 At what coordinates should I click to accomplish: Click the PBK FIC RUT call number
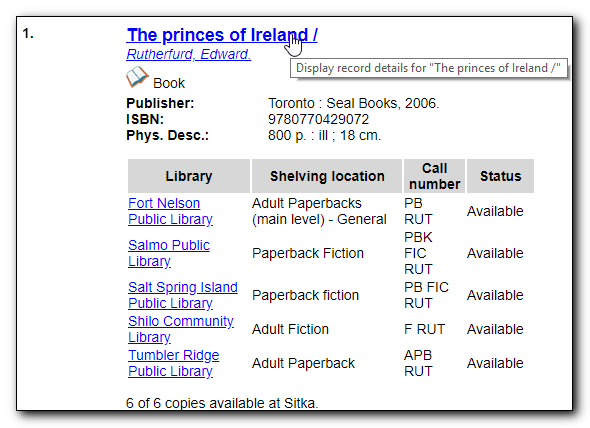coord(418,253)
